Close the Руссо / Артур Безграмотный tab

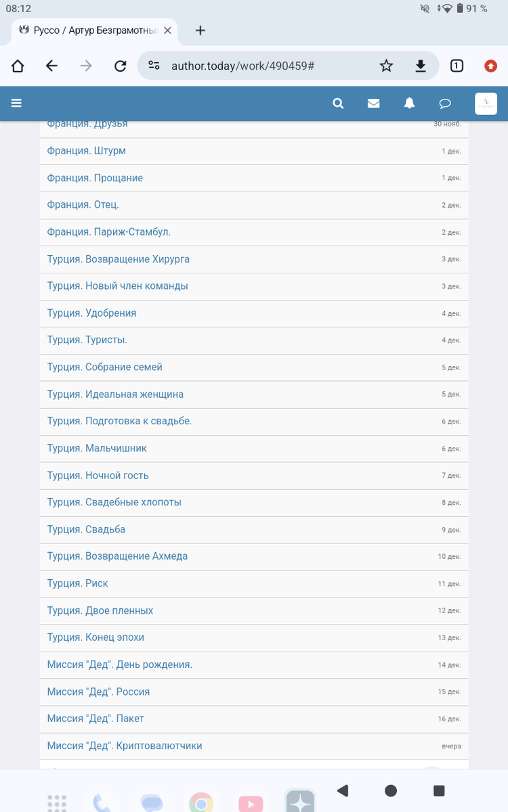coord(167,30)
